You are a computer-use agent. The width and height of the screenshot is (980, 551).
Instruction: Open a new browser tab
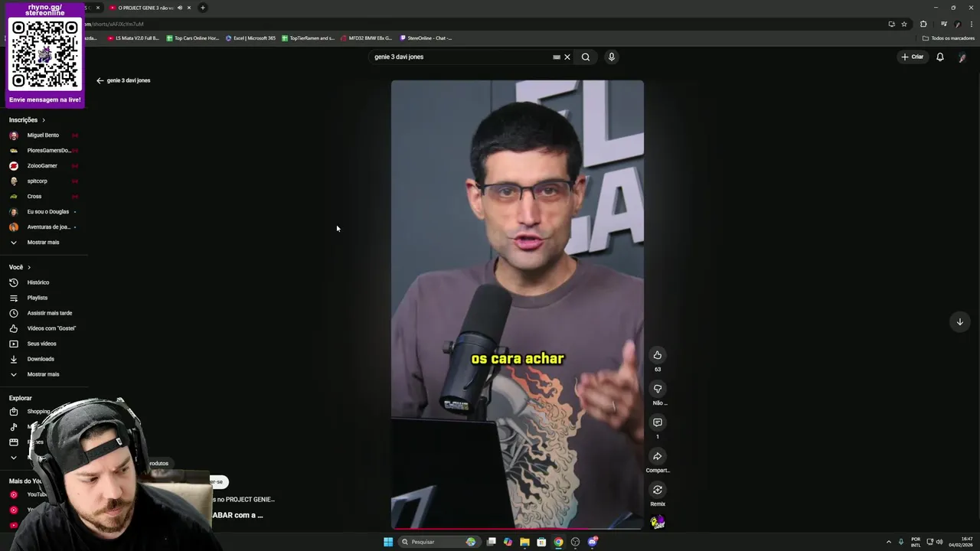[x=203, y=8]
